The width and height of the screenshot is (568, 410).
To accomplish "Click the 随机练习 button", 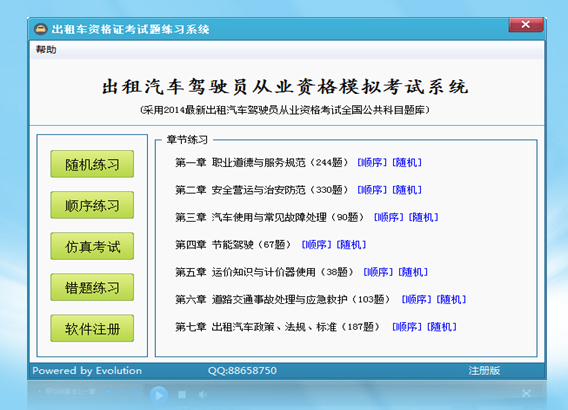I will coord(92,164).
